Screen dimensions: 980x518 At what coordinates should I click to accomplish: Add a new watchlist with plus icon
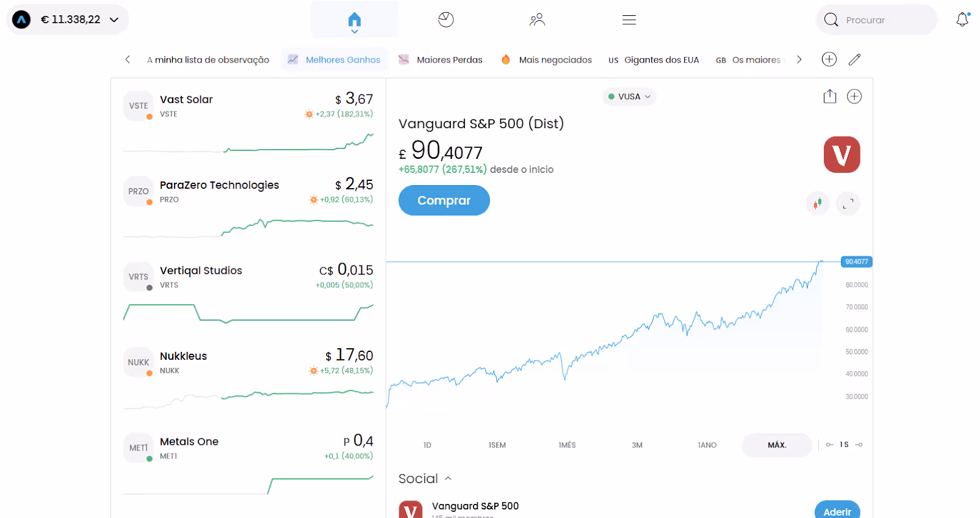(x=829, y=59)
